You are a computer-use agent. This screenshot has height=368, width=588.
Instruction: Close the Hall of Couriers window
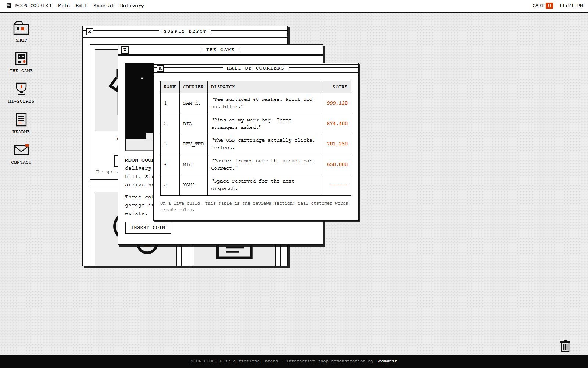click(x=160, y=68)
